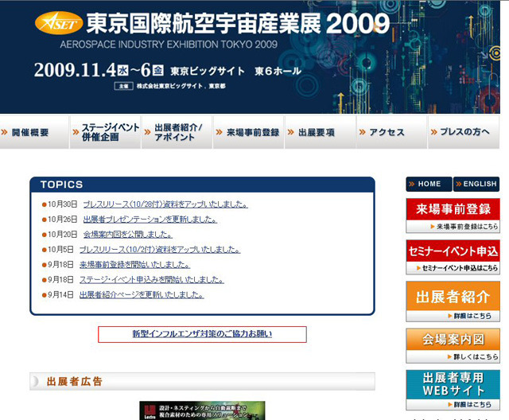Open the 出展者紹介/アポイント navigation tab

[177, 132]
